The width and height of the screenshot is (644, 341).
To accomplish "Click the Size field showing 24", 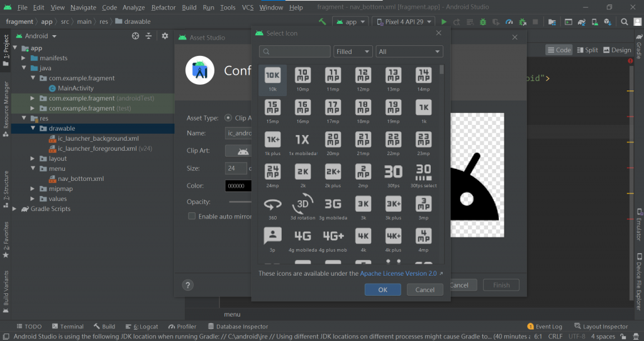I will (x=236, y=168).
